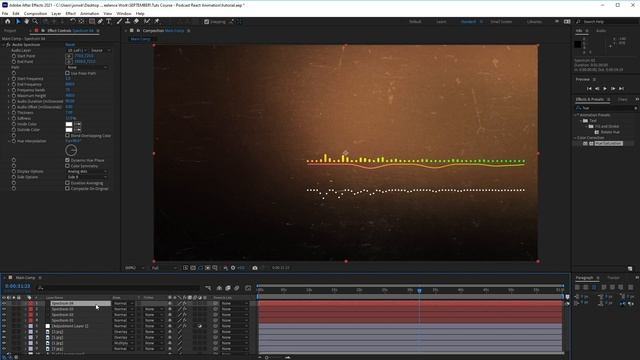The image size is (640, 360).
Task: Click the Outside Color white swatch
Action: tap(69, 130)
